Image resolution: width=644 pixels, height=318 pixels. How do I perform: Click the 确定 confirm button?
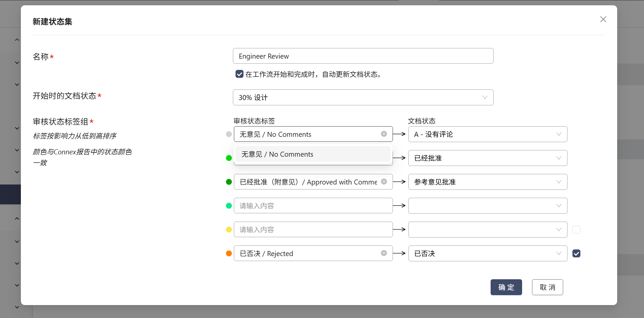[x=506, y=287]
